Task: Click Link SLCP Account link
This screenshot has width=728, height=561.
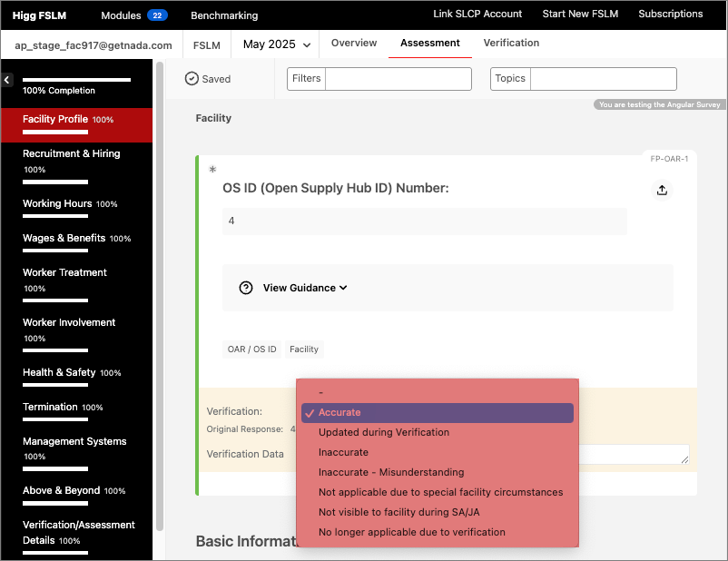Action: (x=477, y=14)
